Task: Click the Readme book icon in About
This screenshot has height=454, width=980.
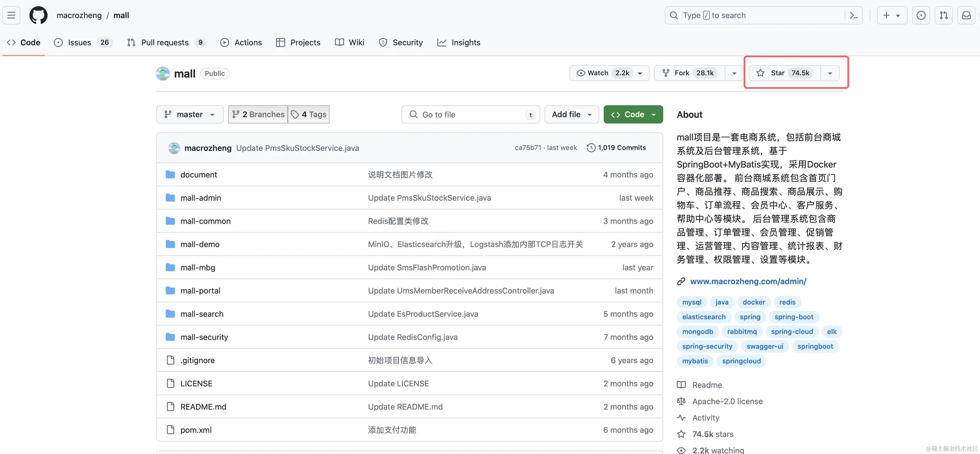Action: 681,385
